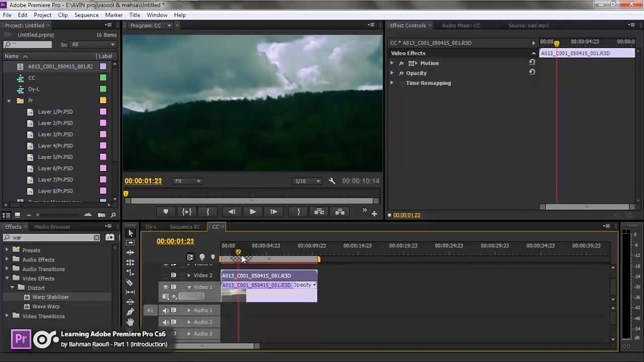
Task: Mute Audio 1 track speaker
Action: 165,310
